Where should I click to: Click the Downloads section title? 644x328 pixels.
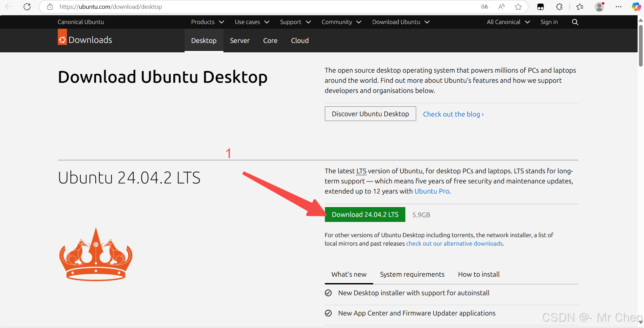90,40
